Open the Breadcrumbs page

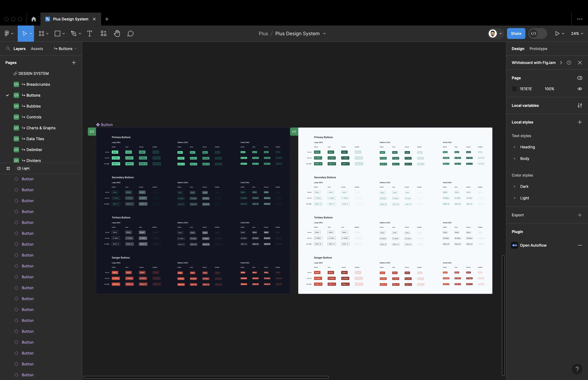tap(38, 84)
